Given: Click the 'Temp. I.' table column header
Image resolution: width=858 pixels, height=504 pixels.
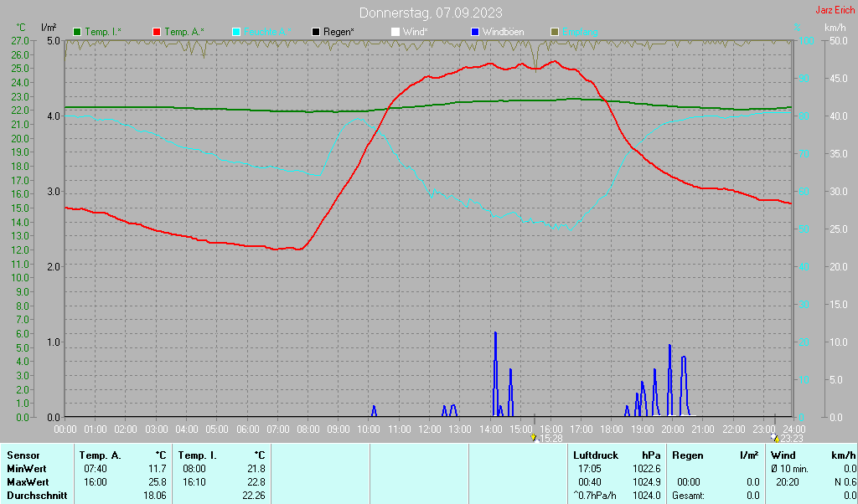Looking at the screenshot, I should pos(197,455).
